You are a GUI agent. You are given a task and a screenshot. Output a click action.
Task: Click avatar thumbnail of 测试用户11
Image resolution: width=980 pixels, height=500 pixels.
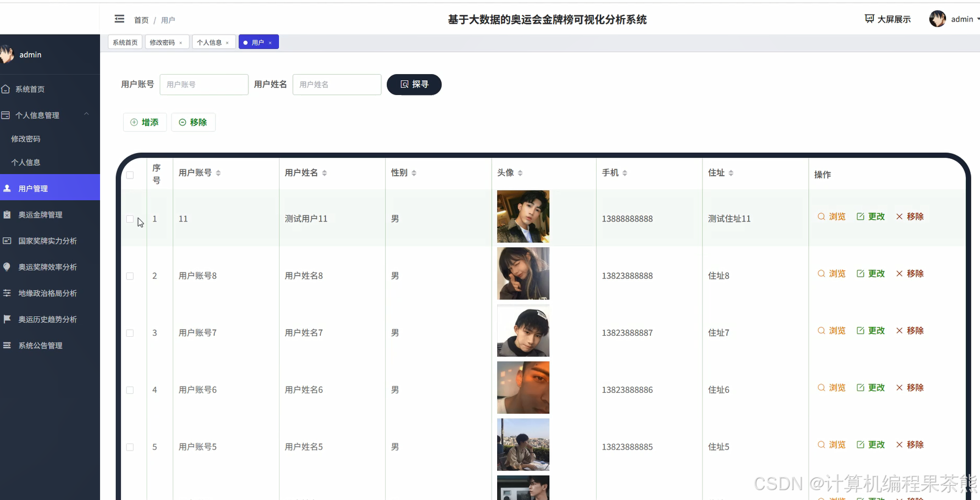click(x=523, y=216)
